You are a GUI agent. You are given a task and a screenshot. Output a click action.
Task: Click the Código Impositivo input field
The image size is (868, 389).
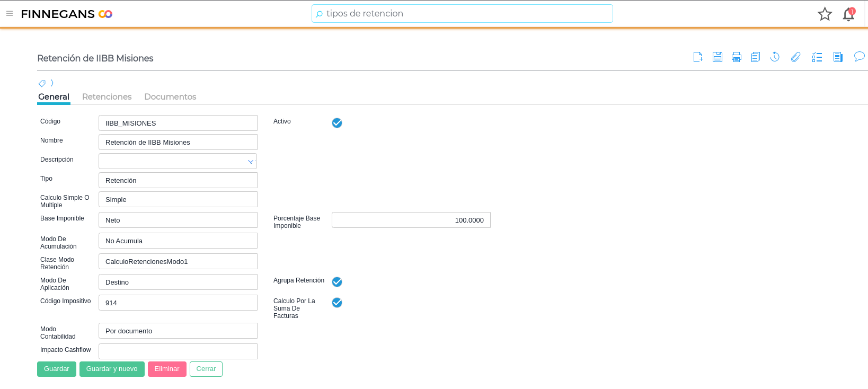tap(178, 303)
